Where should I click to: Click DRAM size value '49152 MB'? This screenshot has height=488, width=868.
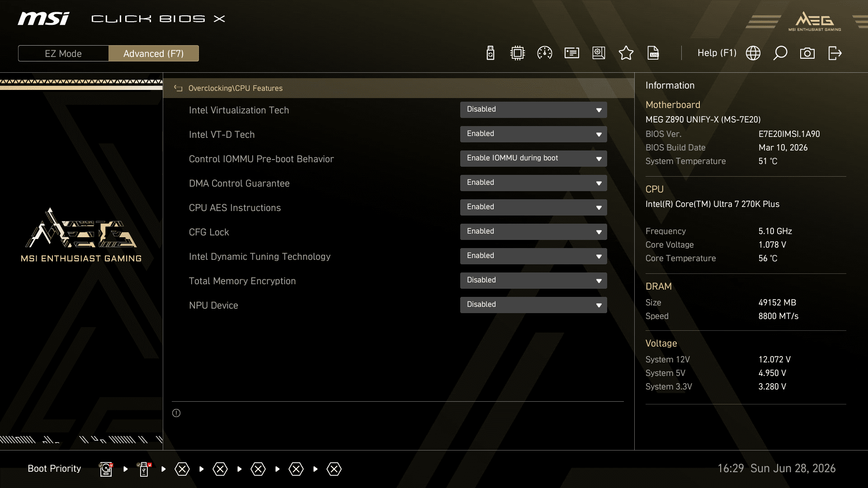point(777,303)
